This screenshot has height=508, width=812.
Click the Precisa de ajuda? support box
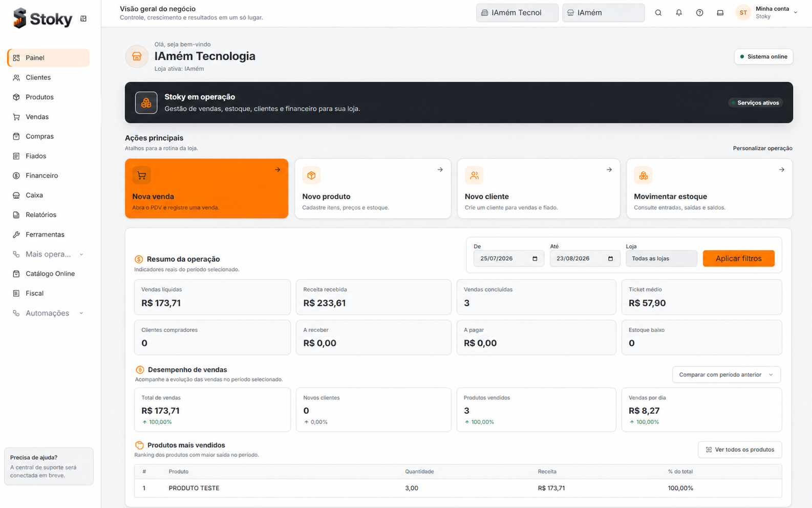tap(49, 467)
